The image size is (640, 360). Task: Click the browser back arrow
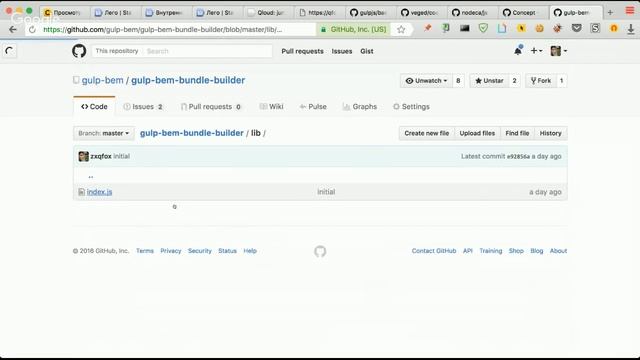tap(13, 29)
